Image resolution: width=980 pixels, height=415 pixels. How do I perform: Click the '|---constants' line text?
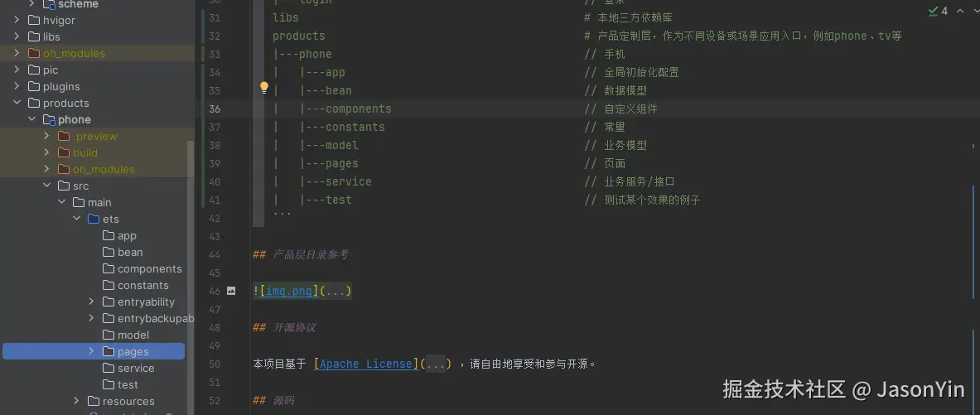coord(342,127)
